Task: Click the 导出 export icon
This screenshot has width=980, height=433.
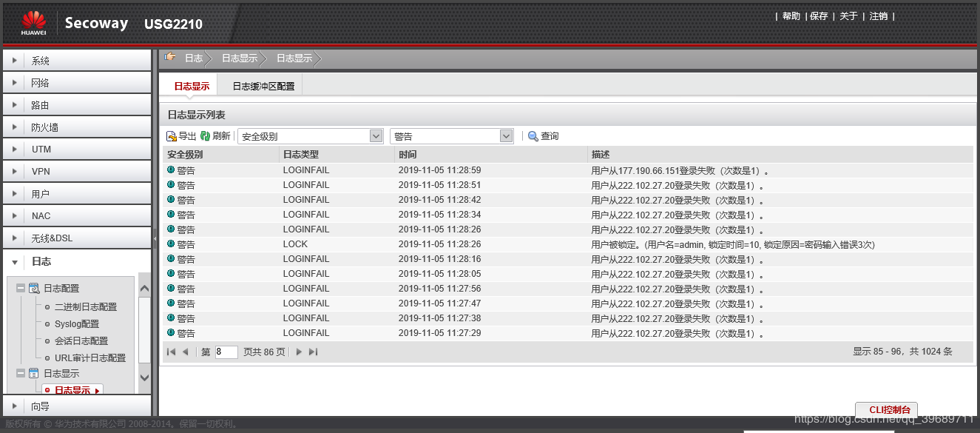Action: click(x=172, y=136)
